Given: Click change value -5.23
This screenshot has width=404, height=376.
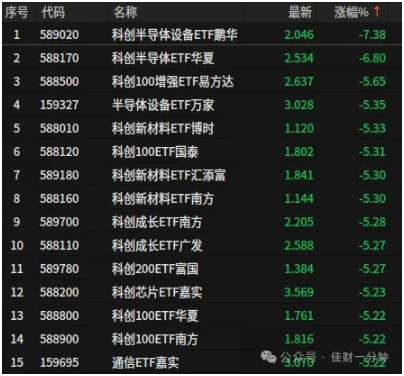Looking at the screenshot, I should (372, 292).
